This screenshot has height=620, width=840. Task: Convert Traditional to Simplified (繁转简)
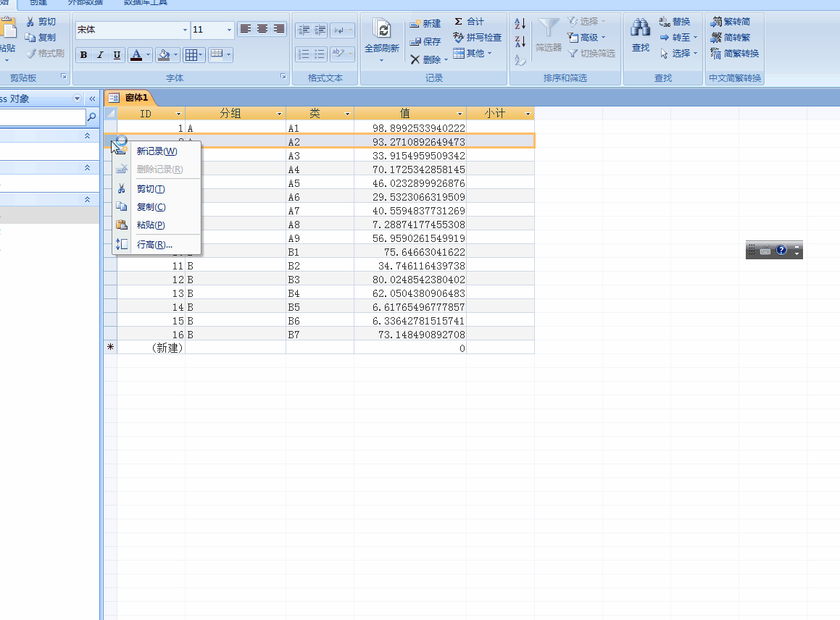point(730,22)
